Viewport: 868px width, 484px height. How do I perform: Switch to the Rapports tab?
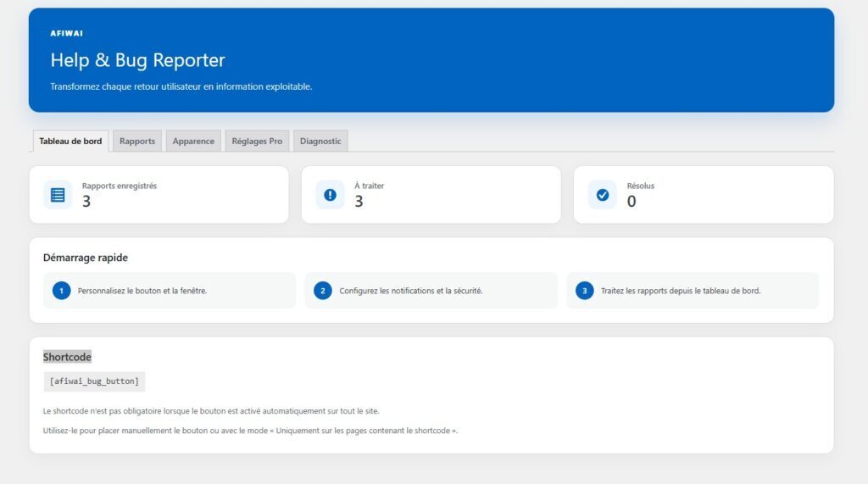pos(137,142)
